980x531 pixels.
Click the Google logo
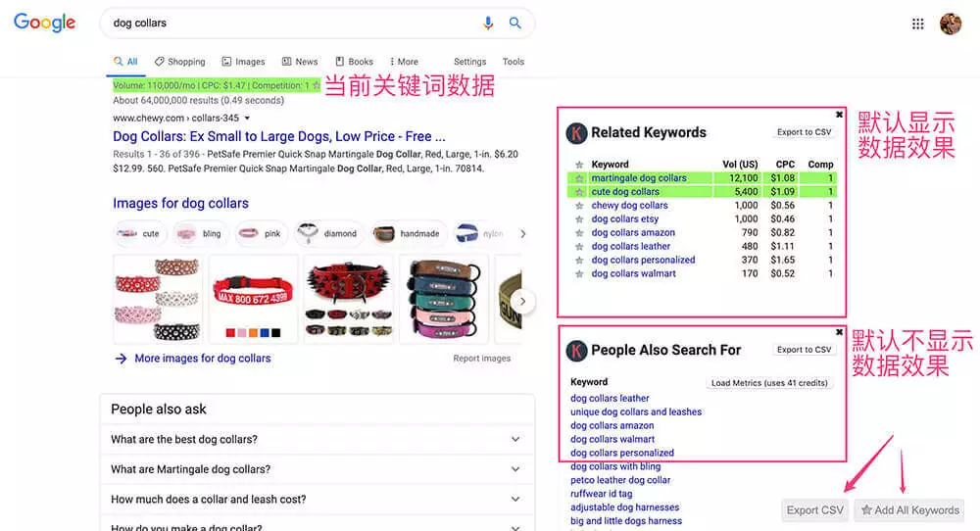[x=44, y=23]
